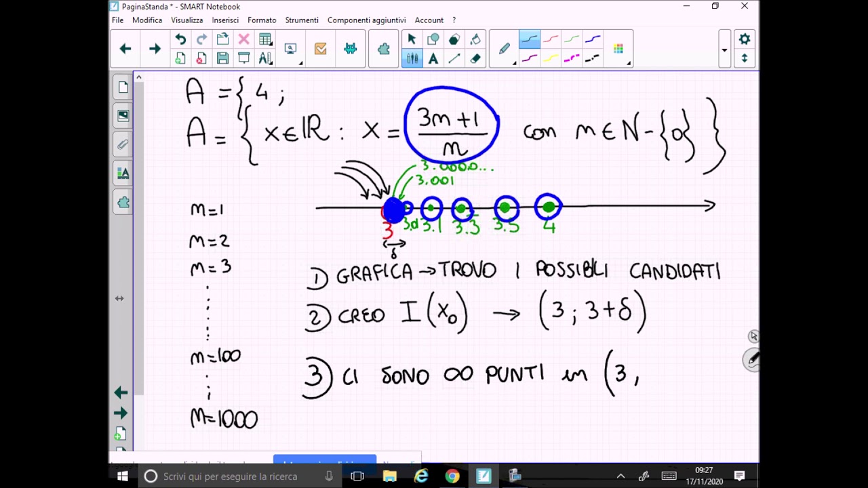The width and height of the screenshot is (868, 488).
Task: Pick the Lines tool
Action: 454,59
